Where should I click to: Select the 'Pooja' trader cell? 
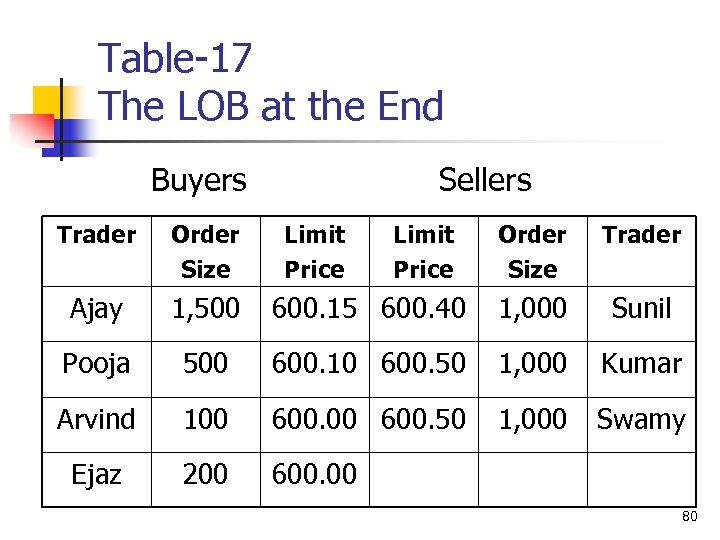pos(96,364)
